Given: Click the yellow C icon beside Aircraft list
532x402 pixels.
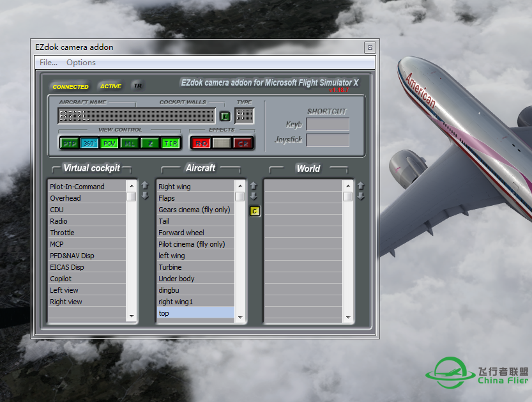Looking at the screenshot, I should 254,211.
